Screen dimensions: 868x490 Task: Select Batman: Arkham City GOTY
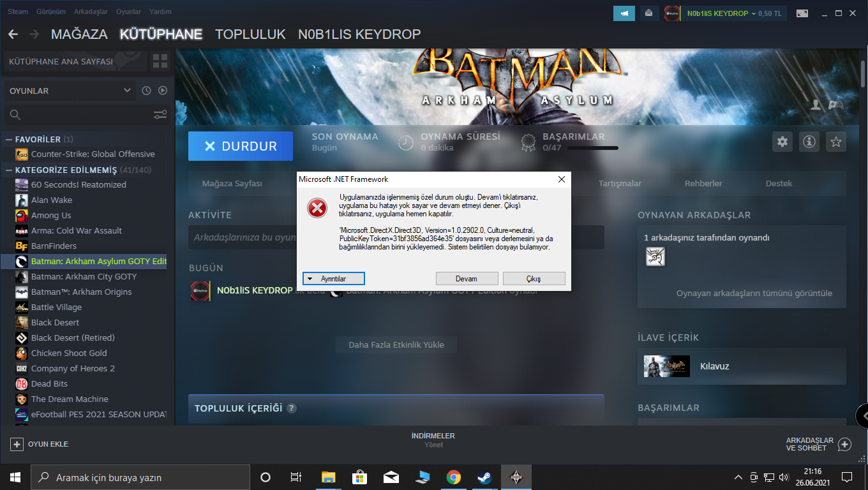(x=86, y=277)
